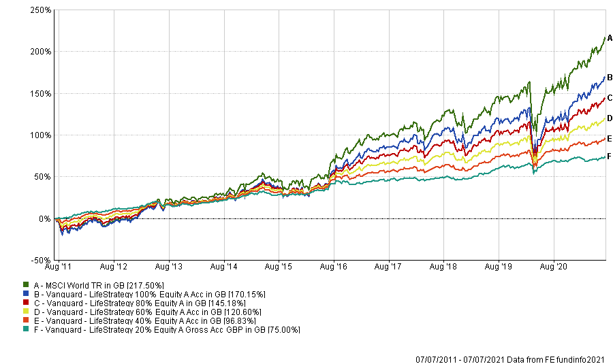The height and width of the screenshot is (364, 613).
Task: Click the 250% y-axis label
Action: pos(41,10)
